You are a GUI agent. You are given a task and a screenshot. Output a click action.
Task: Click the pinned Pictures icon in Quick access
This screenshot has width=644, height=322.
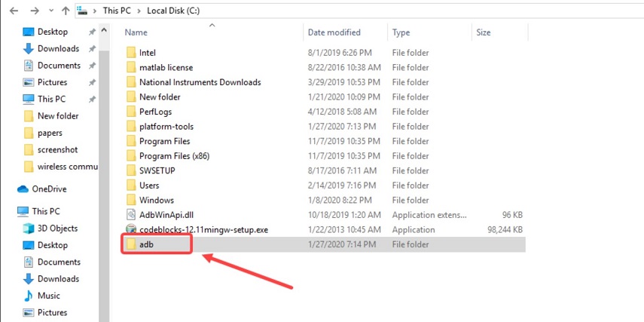point(29,82)
